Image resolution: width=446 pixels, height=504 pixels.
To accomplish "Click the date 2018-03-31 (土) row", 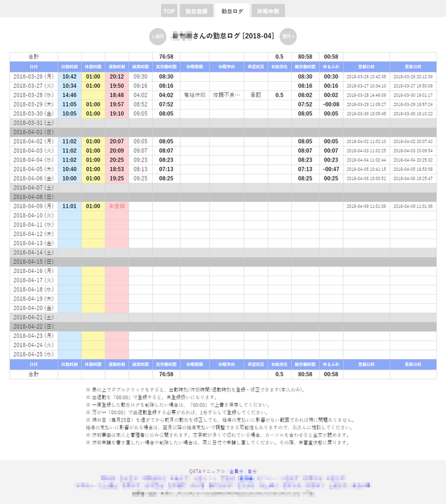I will tap(223, 123).
